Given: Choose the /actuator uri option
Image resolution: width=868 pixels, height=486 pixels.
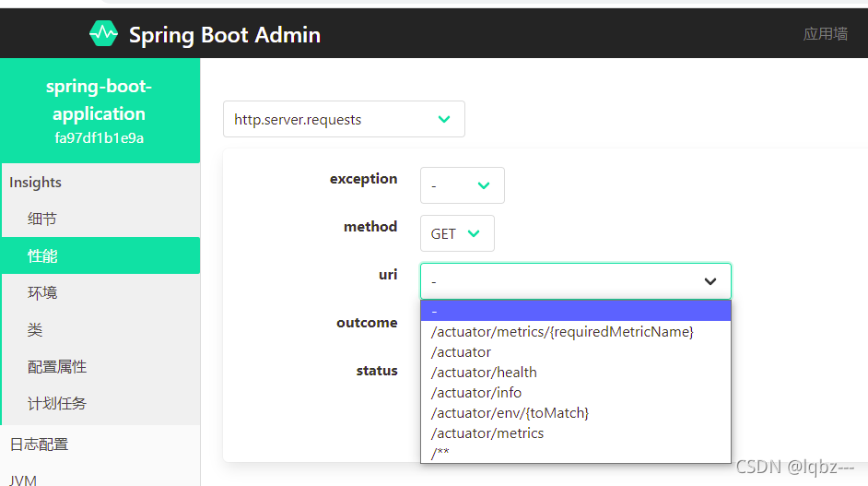Looking at the screenshot, I should [461, 352].
